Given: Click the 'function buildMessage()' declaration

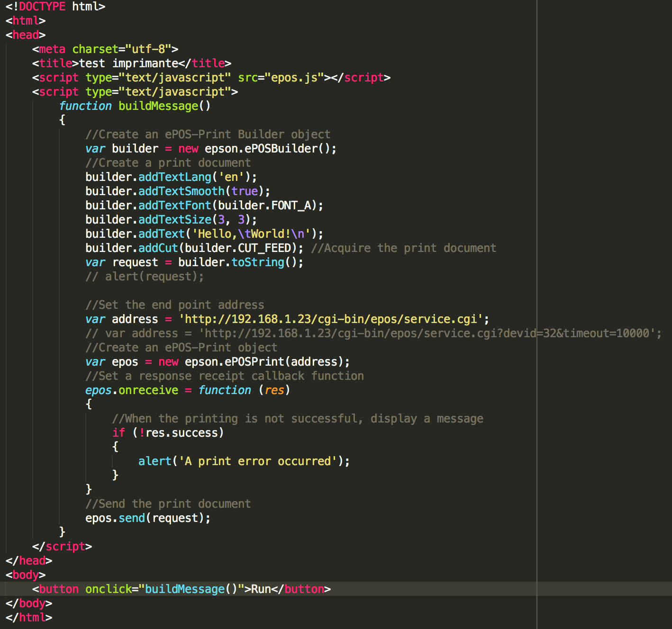Looking at the screenshot, I should tap(135, 106).
